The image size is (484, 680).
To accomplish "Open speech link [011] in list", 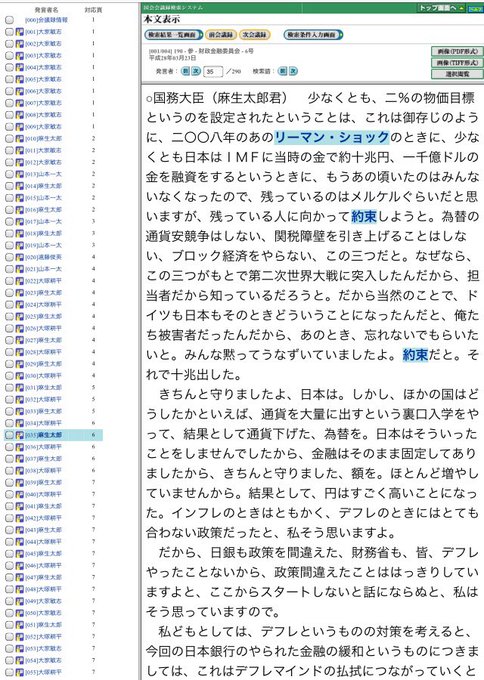I will (x=43, y=150).
